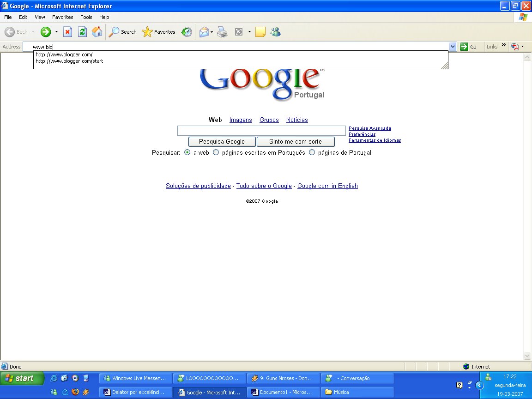Go to Home page icon
Screen dimensions: 532x399
point(97,32)
